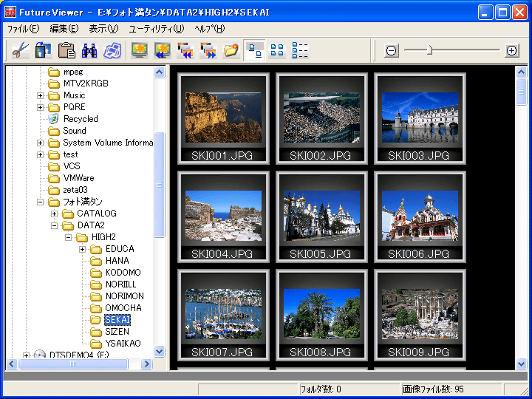Select the SKI005.JPG cathedral thumbnail
Screen dimensions: 532x399
(x=321, y=216)
